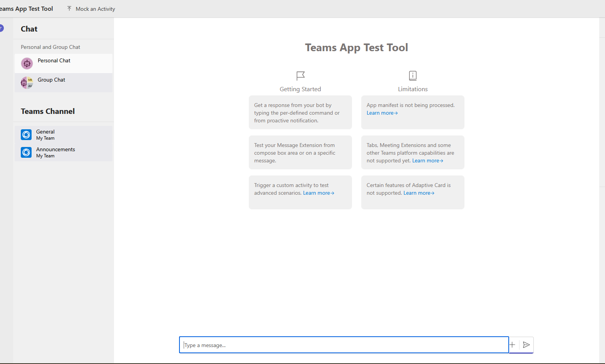Open the General channel of My Team

click(x=64, y=135)
